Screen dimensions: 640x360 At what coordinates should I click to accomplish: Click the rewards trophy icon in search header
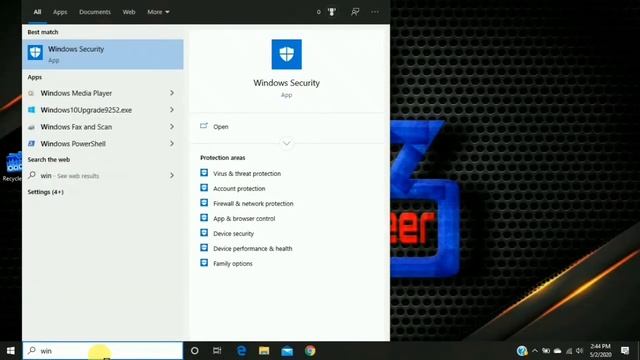pyautogui.click(x=332, y=12)
